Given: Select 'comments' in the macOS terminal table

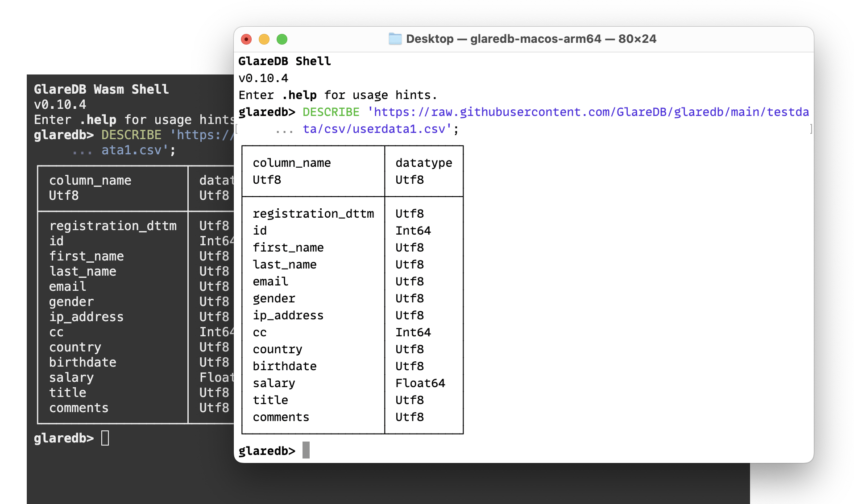Looking at the screenshot, I should click(x=281, y=417).
